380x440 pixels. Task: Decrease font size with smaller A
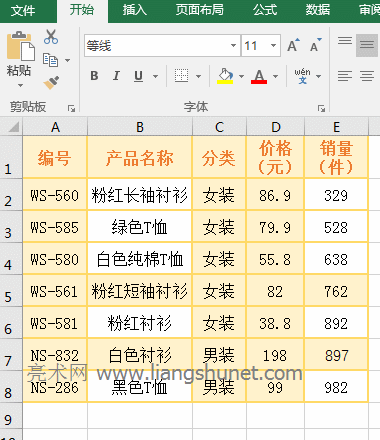click(315, 45)
